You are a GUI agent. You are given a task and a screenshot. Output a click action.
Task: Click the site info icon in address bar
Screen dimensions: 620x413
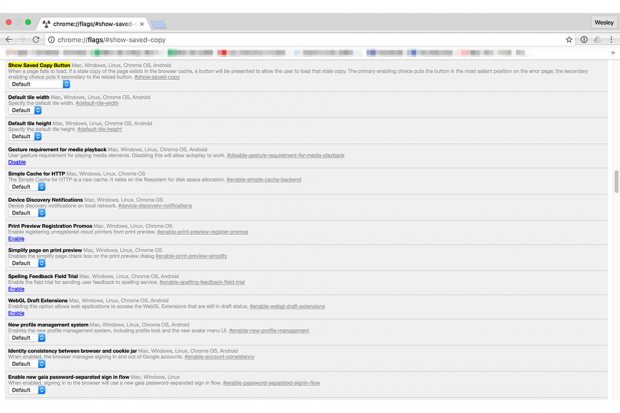(x=51, y=40)
